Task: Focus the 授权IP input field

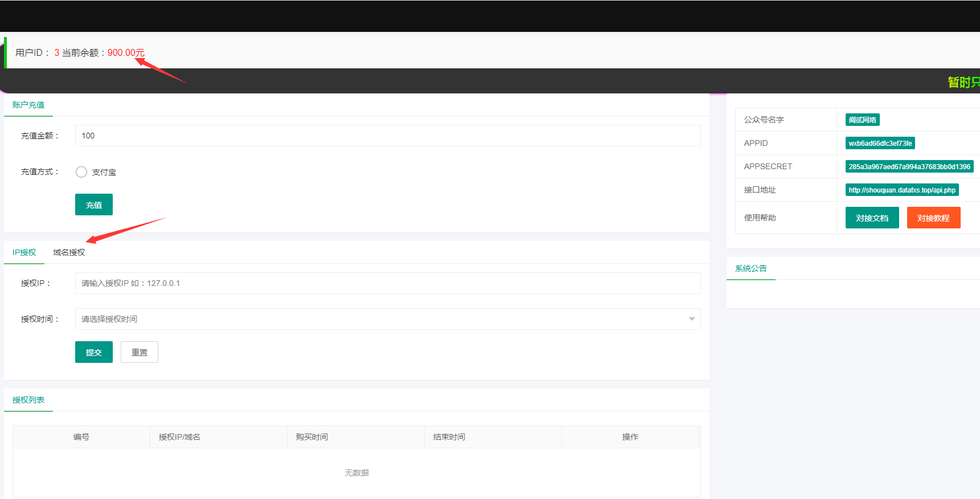Action: click(x=387, y=283)
